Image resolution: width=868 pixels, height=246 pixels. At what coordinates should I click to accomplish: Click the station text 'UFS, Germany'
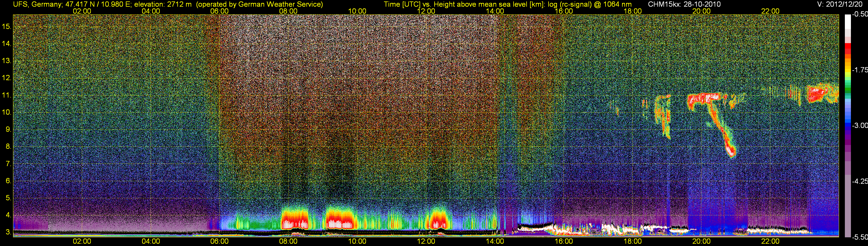(37, 4)
